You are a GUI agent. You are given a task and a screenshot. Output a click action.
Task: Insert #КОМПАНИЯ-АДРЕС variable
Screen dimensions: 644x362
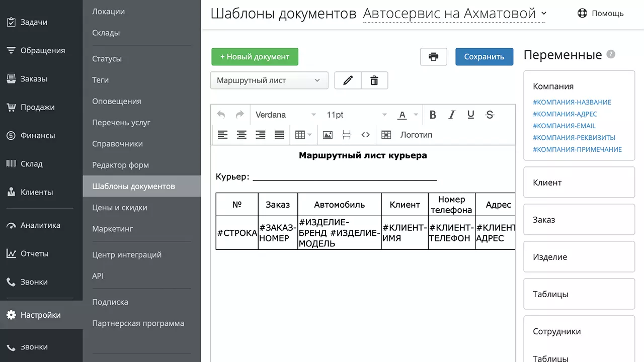(565, 114)
